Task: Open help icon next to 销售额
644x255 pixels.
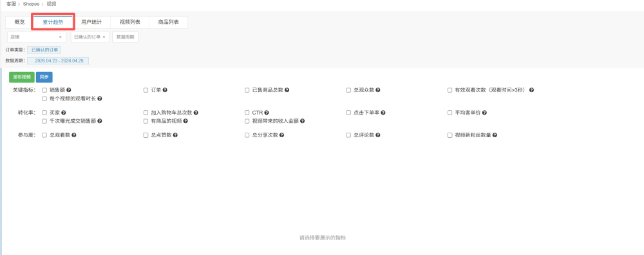Action: (x=69, y=90)
